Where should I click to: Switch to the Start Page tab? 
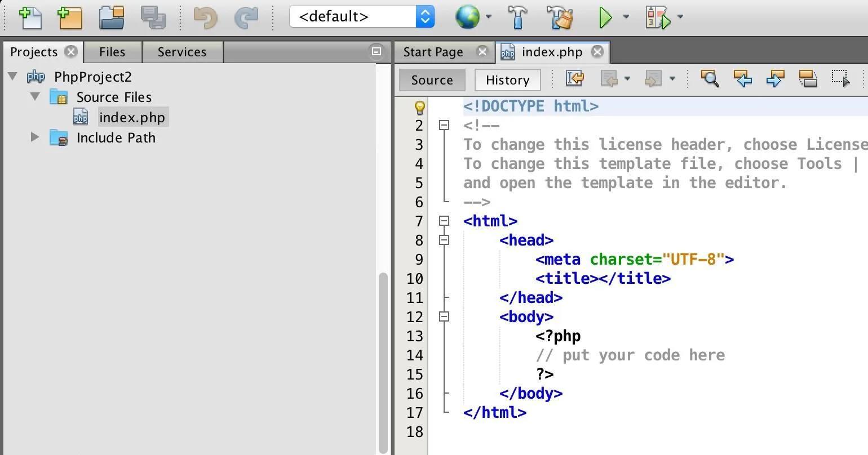point(433,52)
